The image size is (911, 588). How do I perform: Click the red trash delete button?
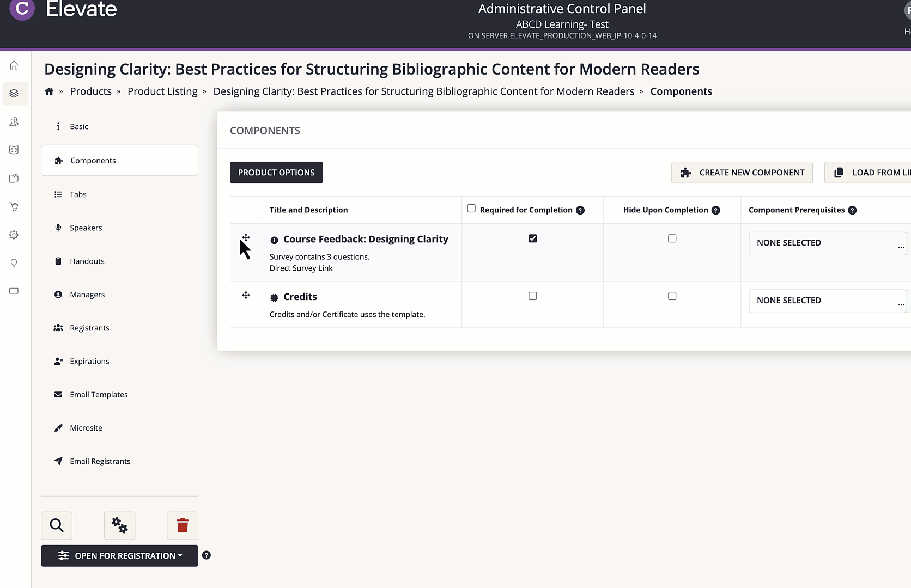[x=183, y=525]
